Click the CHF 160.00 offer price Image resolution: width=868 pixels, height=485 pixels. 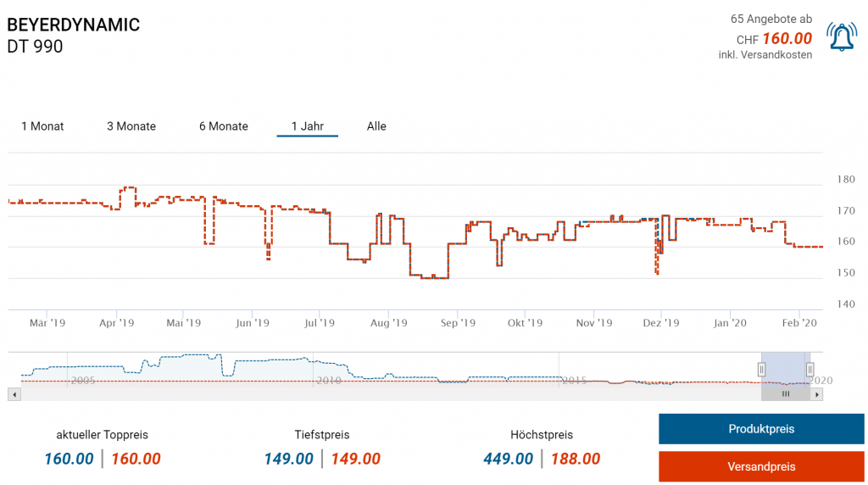tap(787, 38)
